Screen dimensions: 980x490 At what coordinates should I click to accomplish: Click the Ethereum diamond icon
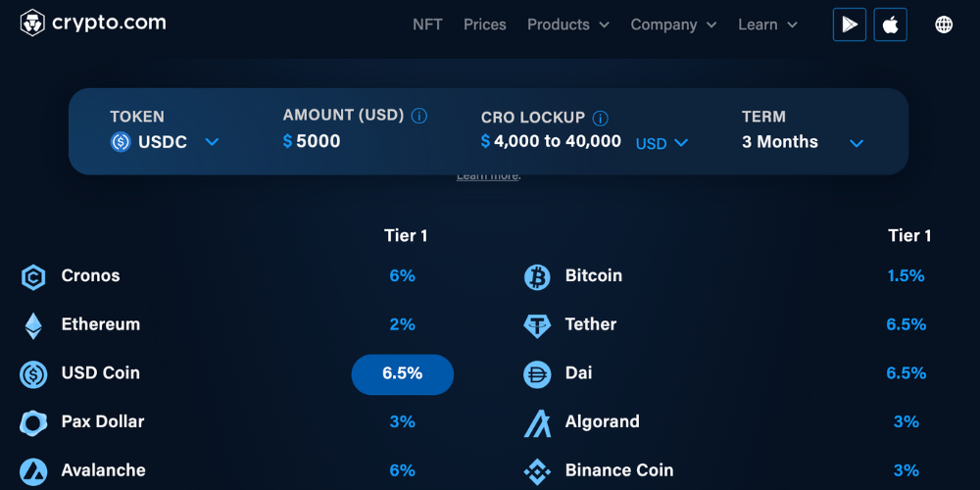click(x=33, y=325)
